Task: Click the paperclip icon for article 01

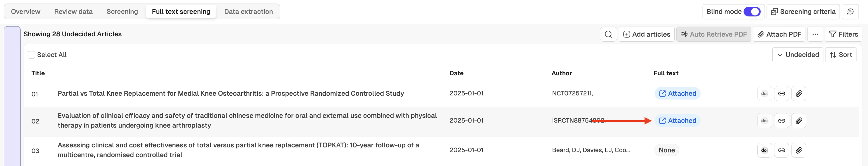Action: [799, 93]
